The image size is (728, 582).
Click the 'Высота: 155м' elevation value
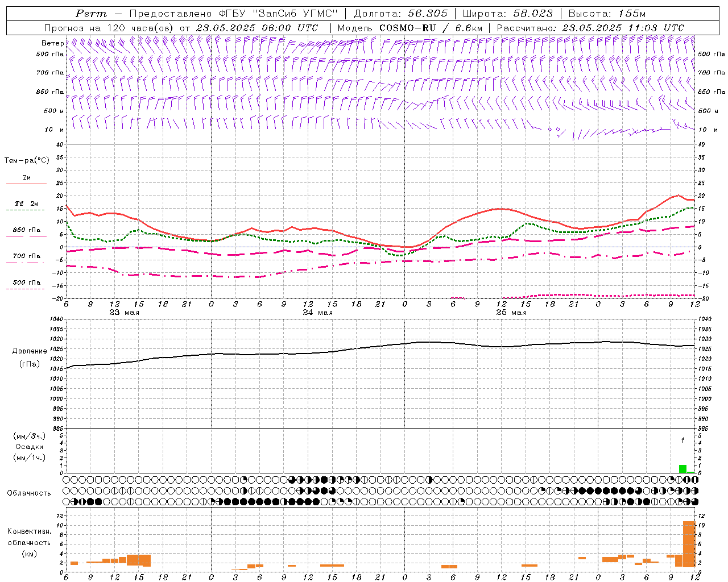(x=607, y=14)
